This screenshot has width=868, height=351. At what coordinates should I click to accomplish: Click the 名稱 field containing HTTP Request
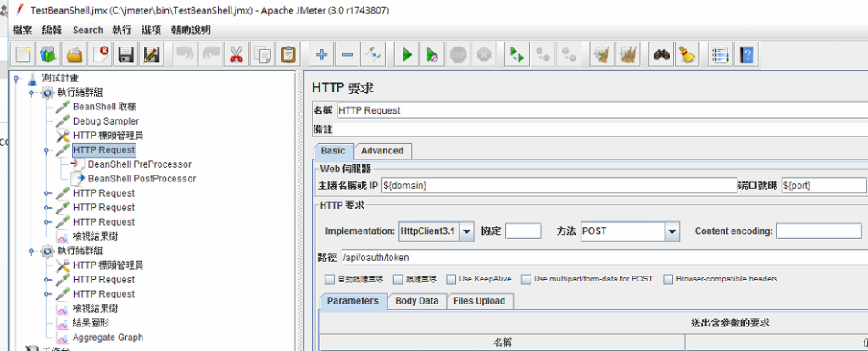[602, 110]
